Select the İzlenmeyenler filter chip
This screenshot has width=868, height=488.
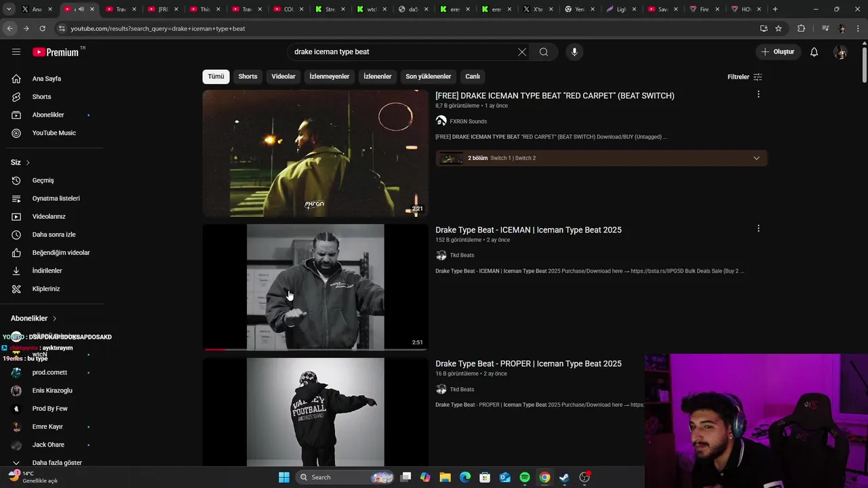coord(330,77)
